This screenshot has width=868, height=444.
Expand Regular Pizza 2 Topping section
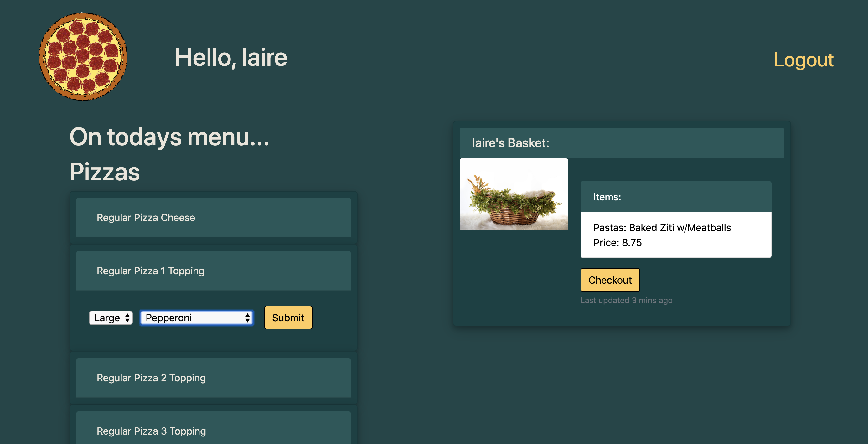pyautogui.click(x=213, y=378)
